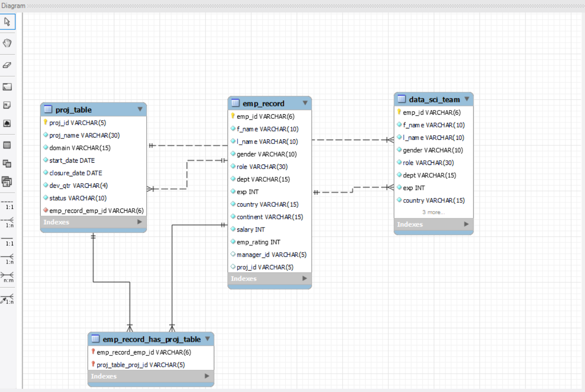The width and height of the screenshot is (585, 392).
Task: Click the Diagram tab label
Action: tap(13, 5)
